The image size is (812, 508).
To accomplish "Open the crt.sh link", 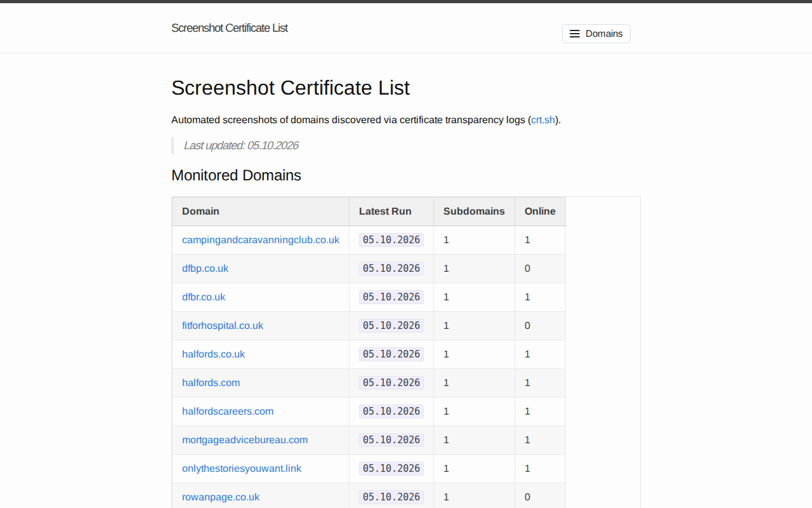I will [543, 119].
